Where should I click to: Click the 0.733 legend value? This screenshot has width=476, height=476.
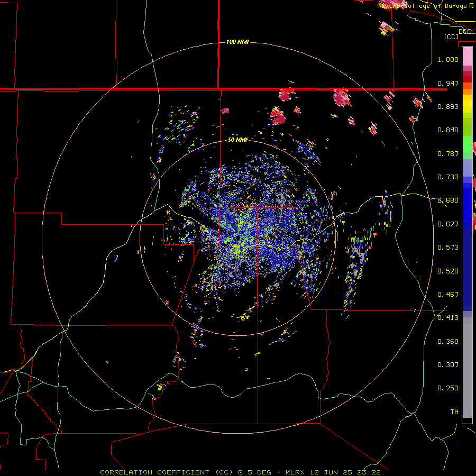click(x=448, y=177)
